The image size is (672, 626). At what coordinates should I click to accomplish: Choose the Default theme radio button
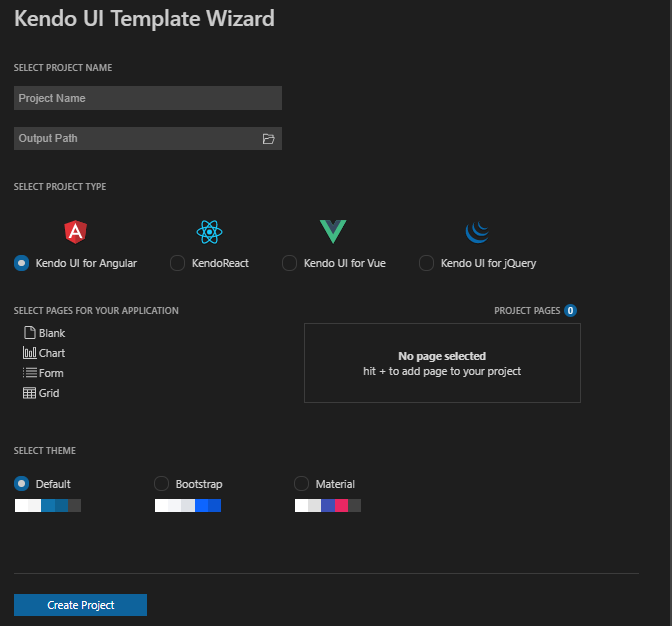[21, 483]
